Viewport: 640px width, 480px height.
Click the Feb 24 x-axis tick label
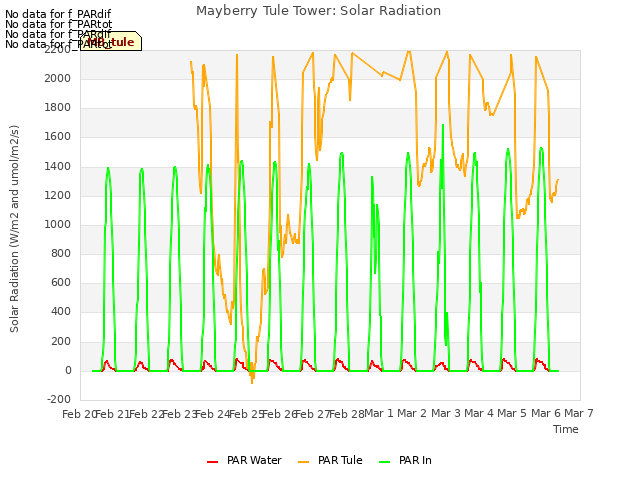(213, 414)
